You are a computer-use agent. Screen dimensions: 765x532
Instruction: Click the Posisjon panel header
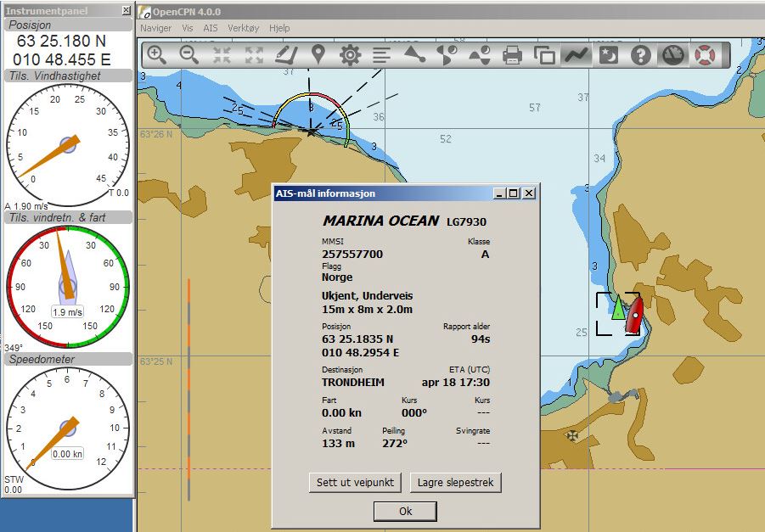click(x=68, y=25)
